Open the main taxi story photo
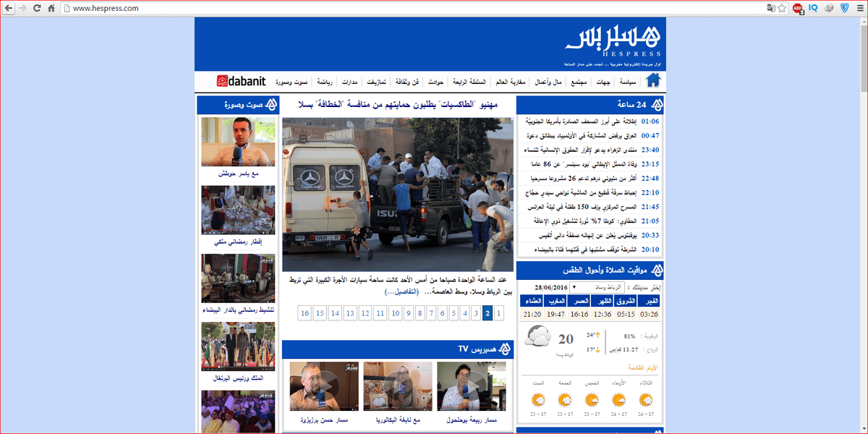The image size is (868, 434). pos(398,195)
